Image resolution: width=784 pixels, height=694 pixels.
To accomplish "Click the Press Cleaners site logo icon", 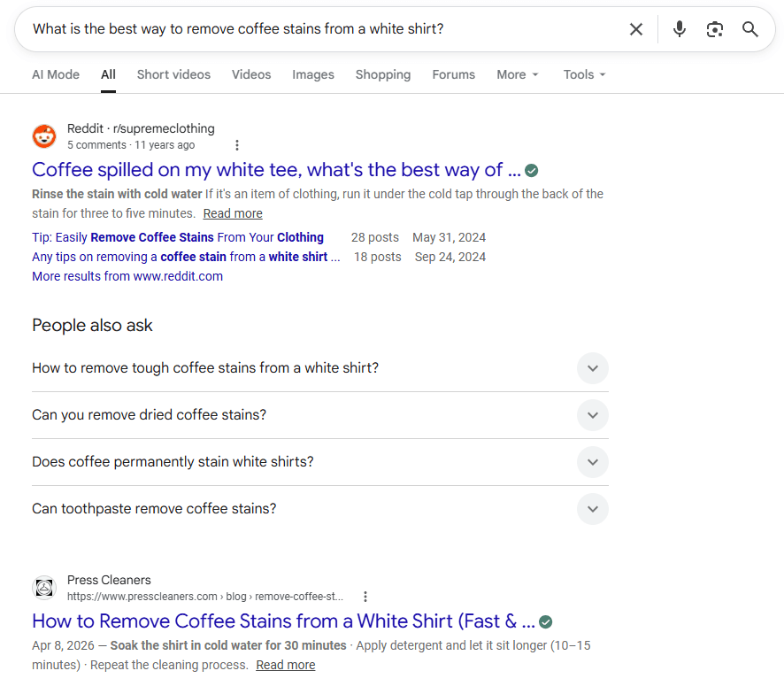I will (44, 588).
